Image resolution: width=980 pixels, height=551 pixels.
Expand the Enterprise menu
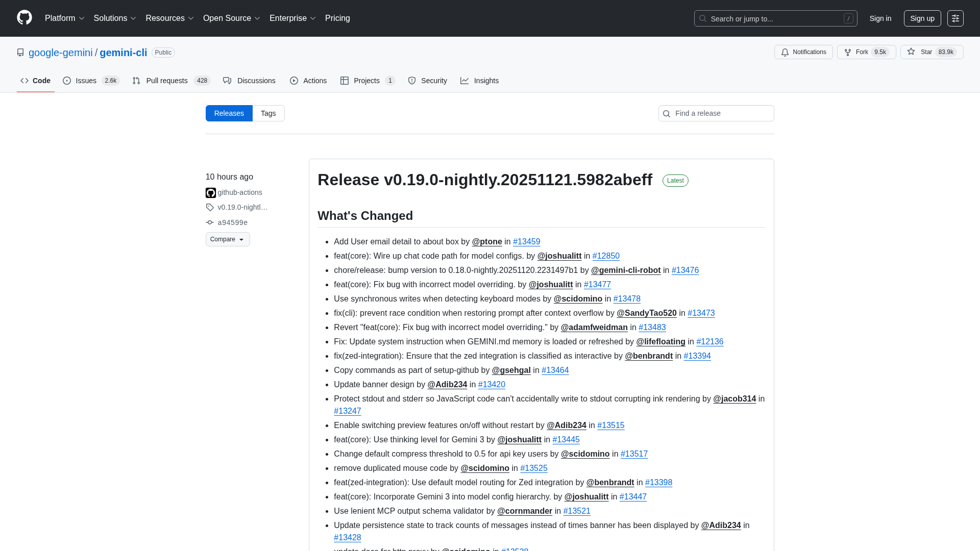coord(292,18)
